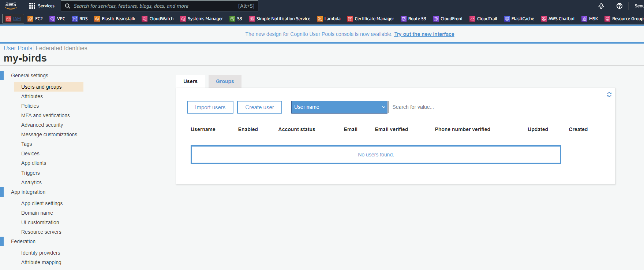Open Tags settings
This screenshot has height=270, width=644.
click(x=26, y=144)
